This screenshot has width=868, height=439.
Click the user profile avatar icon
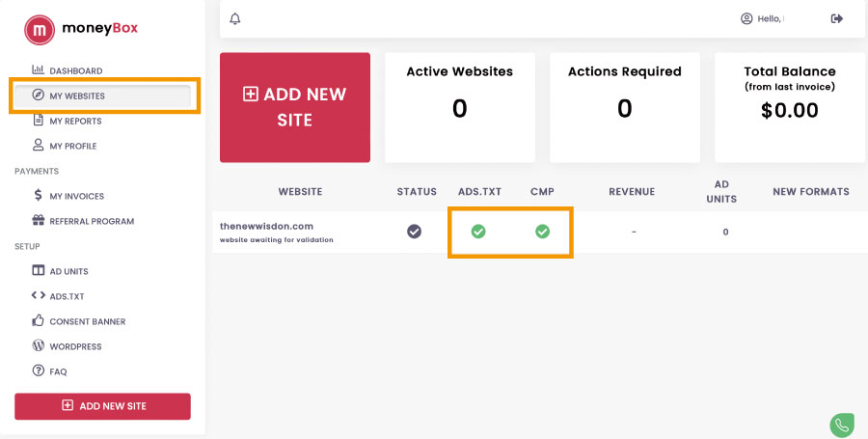pos(746,19)
